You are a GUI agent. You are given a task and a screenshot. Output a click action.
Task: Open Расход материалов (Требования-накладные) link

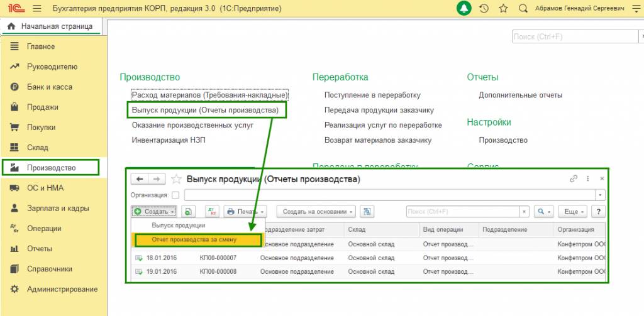(x=209, y=95)
